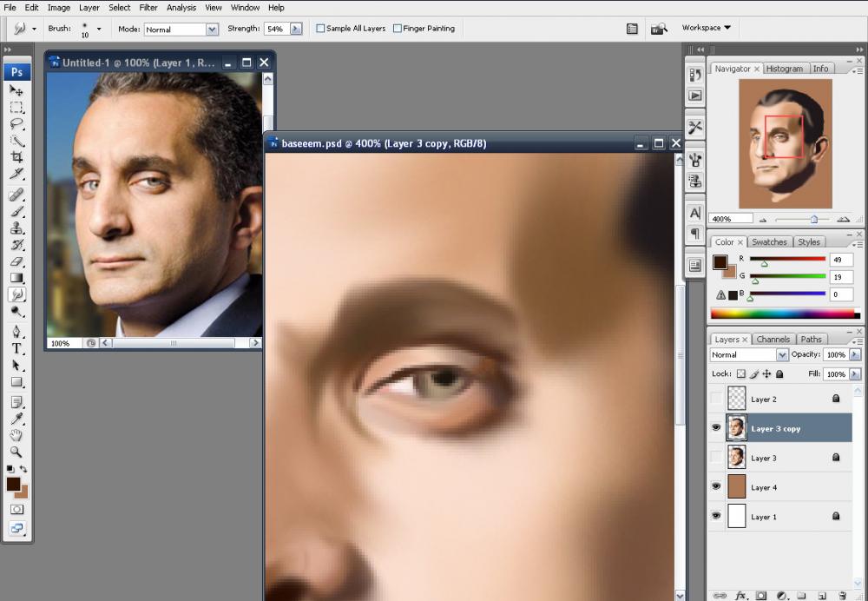
Task: Tick the Finger Painting checkbox
Action: (398, 29)
